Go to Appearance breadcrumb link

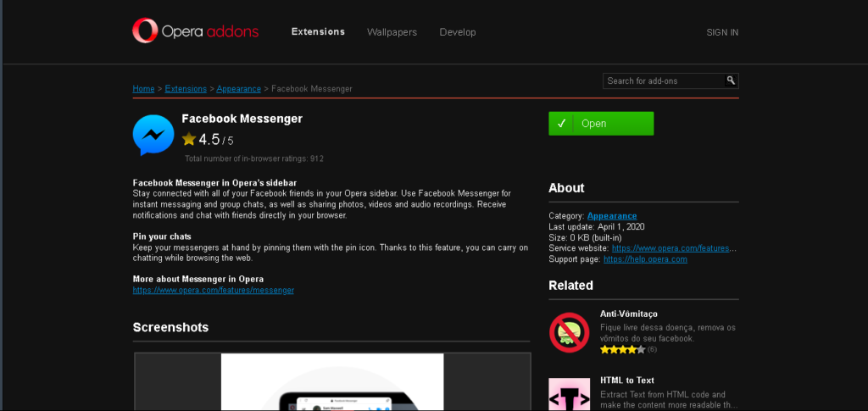click(238, 88)
